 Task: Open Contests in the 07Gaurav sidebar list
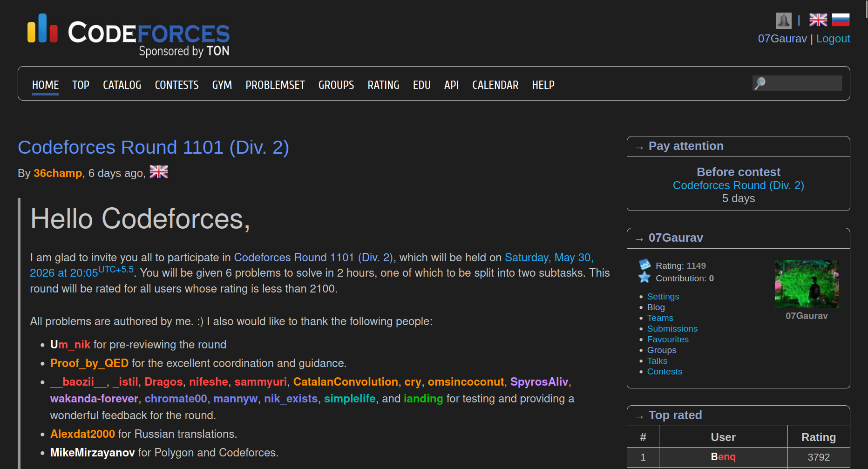point(665,372)
